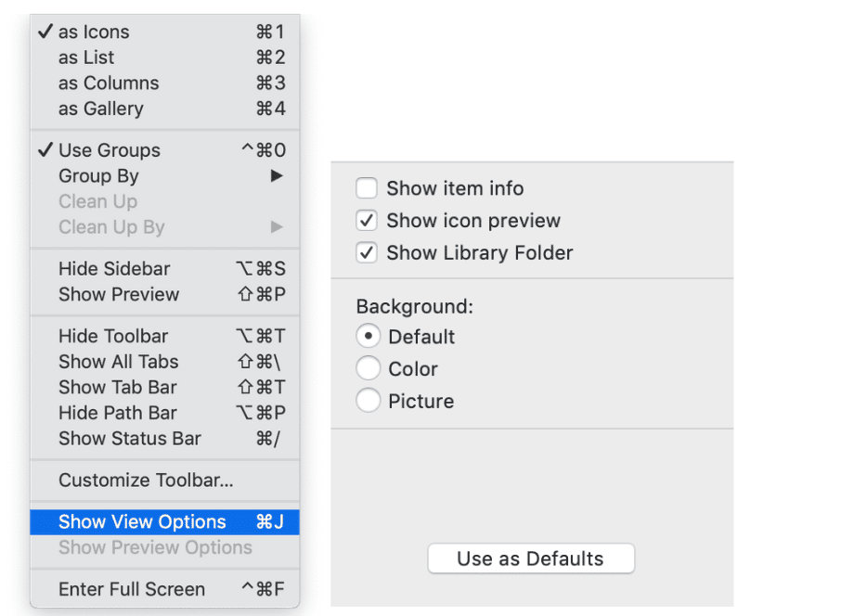Select the 'Color' background radio button

point(368,369)
